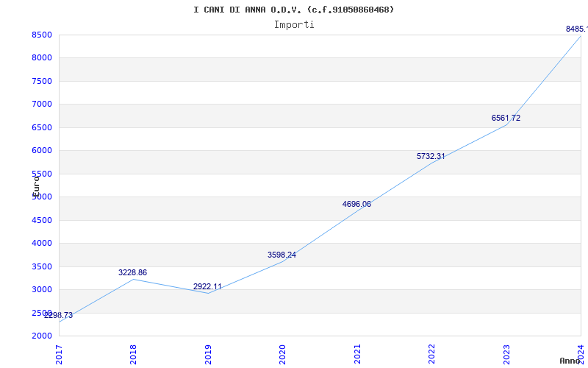This screenshot has height=368, width=588.
Task: Click y-axis value 8500
Action: click(41, 35)
